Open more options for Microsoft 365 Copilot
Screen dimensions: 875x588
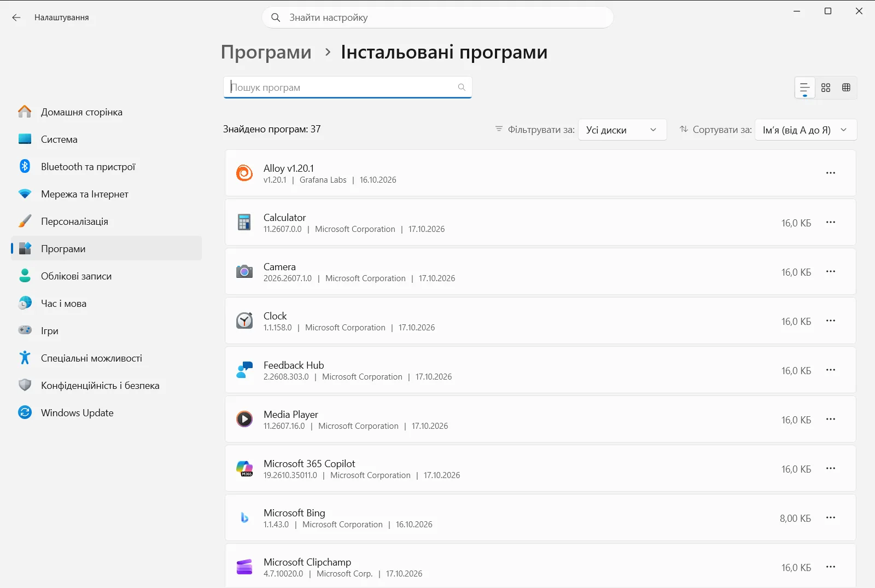(x=831, y=468)
